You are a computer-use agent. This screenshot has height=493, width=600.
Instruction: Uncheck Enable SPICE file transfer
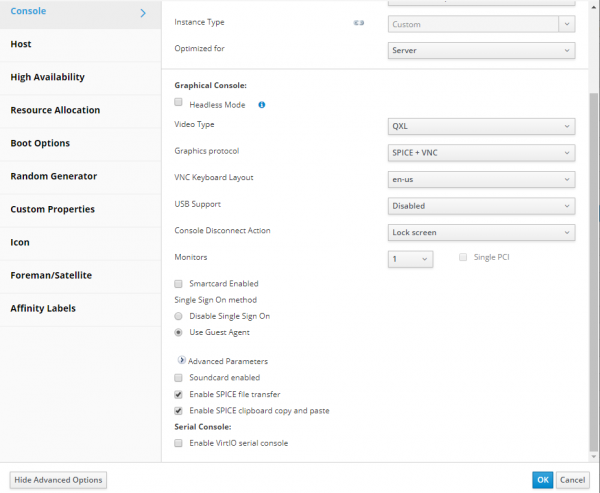tap(179, 394)
